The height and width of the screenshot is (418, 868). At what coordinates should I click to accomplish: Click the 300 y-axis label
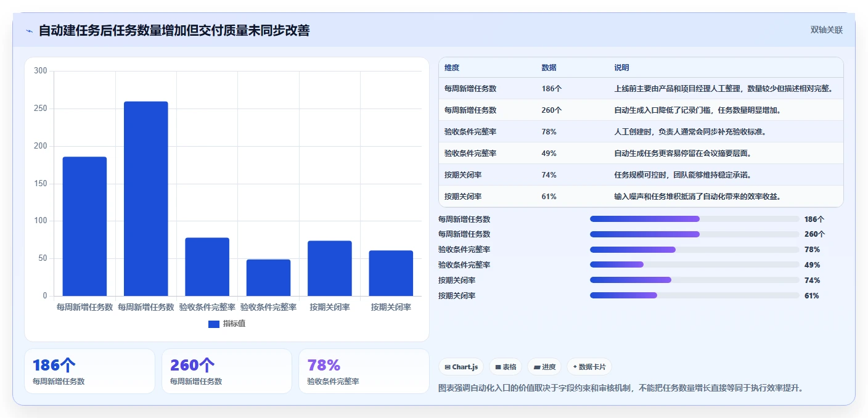coord(41,71)
